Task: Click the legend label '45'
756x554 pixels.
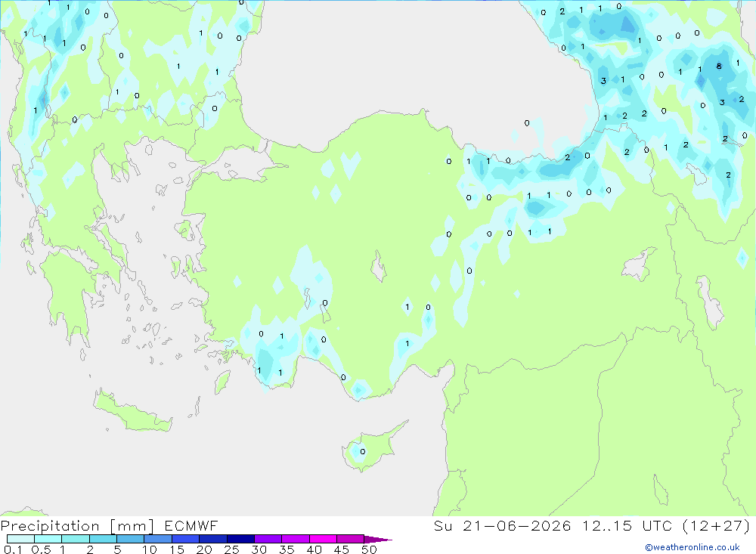Action: click(342, 549)
